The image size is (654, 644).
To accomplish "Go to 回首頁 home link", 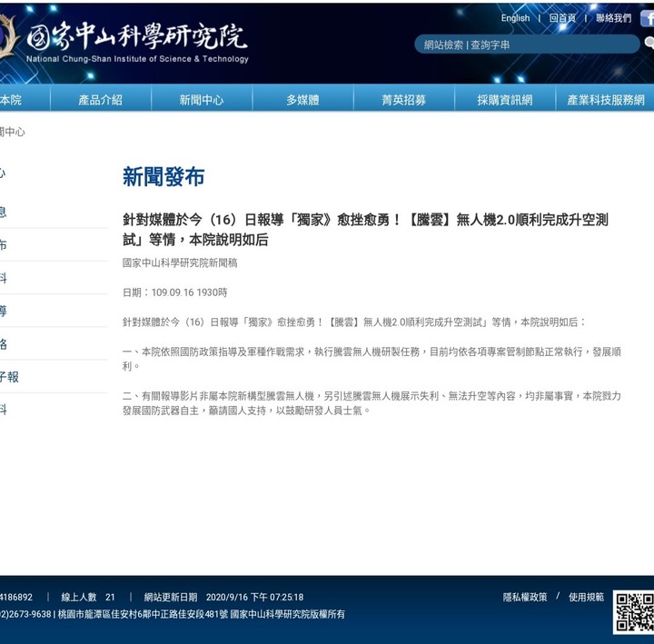I will (562, 18).
